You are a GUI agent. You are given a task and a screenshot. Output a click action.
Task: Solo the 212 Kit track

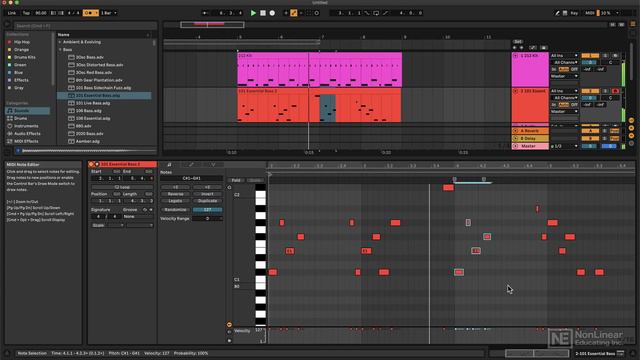[x=605, y=56]
